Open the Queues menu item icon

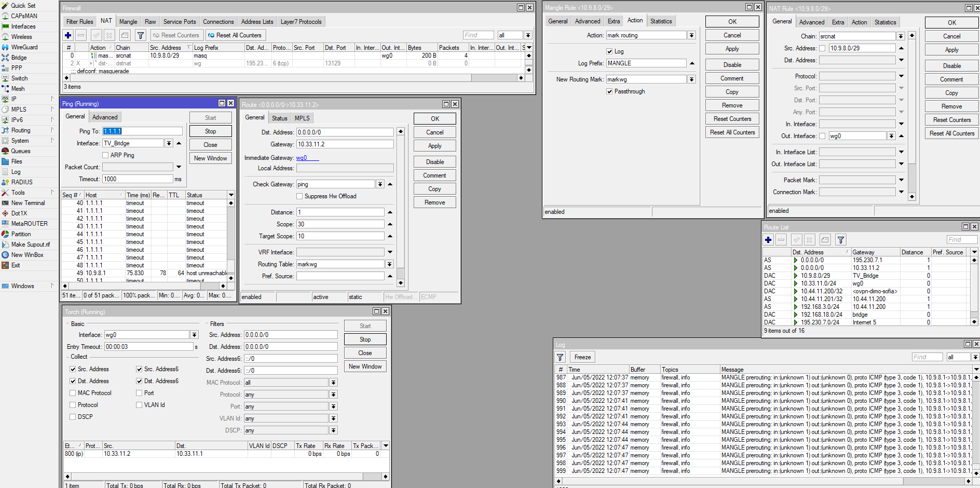(5, 151)
